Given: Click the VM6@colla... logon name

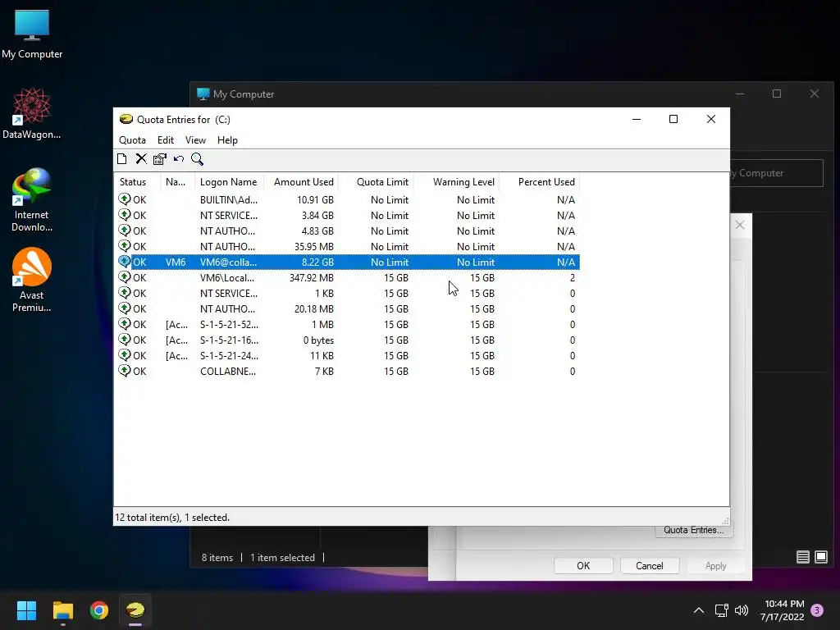Looking at the screenshot, I should coord(228,262).
